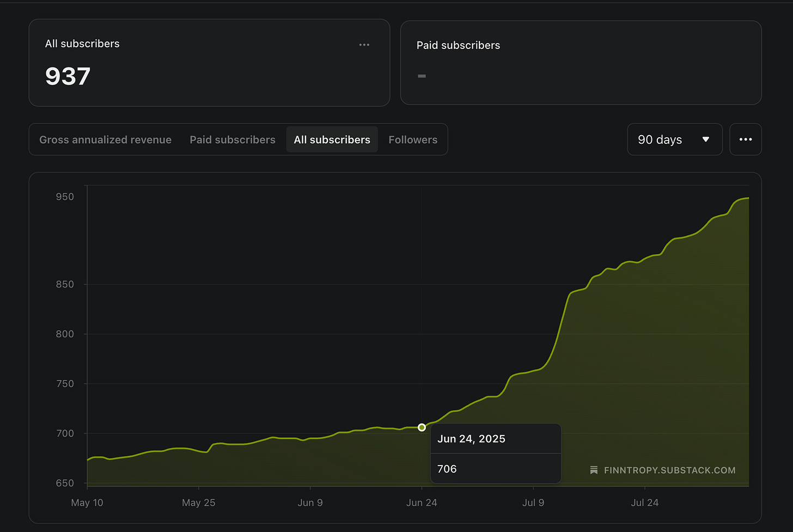Click the Jun 24 data point marker
The height and width of the screenshot is (532, 793).
tap(422, 427)
